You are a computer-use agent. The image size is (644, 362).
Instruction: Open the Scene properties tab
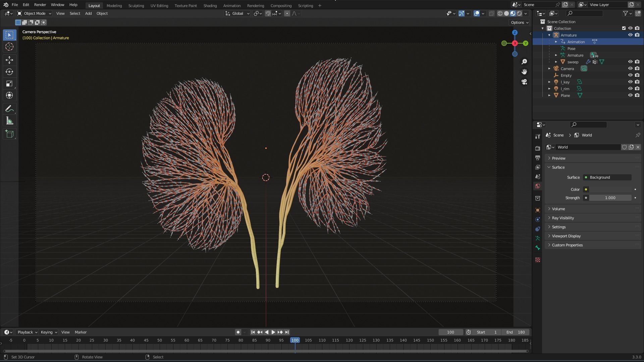point(538,176)
